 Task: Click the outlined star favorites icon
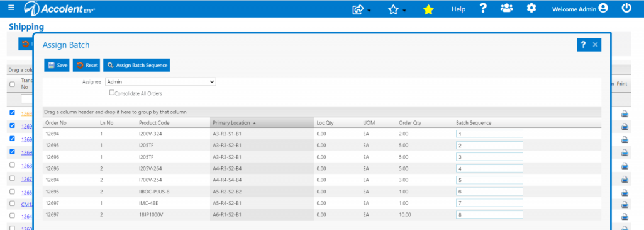tap(393, 9)
